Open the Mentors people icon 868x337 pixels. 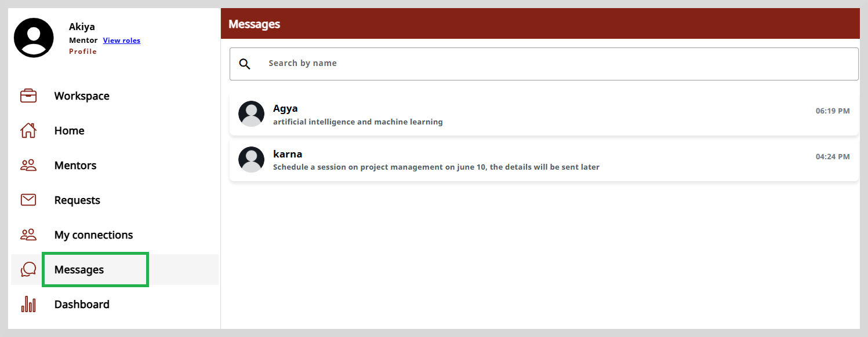tap(28, 165)
